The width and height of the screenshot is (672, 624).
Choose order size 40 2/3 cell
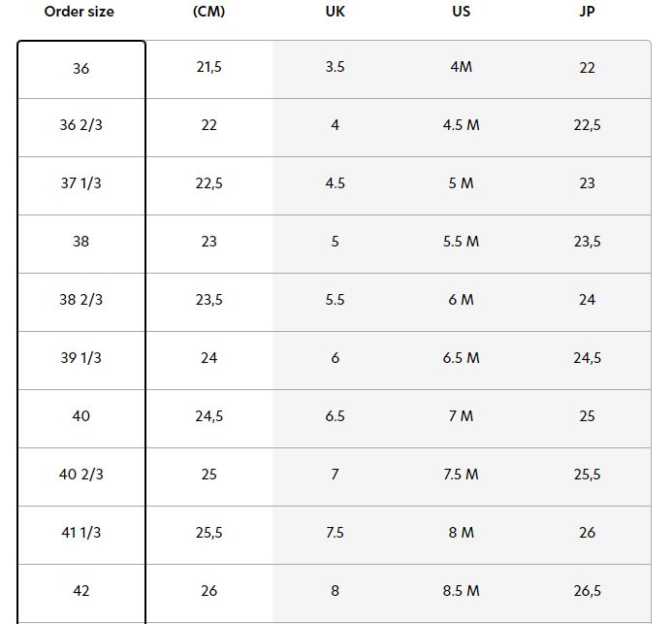click(81, 475)
